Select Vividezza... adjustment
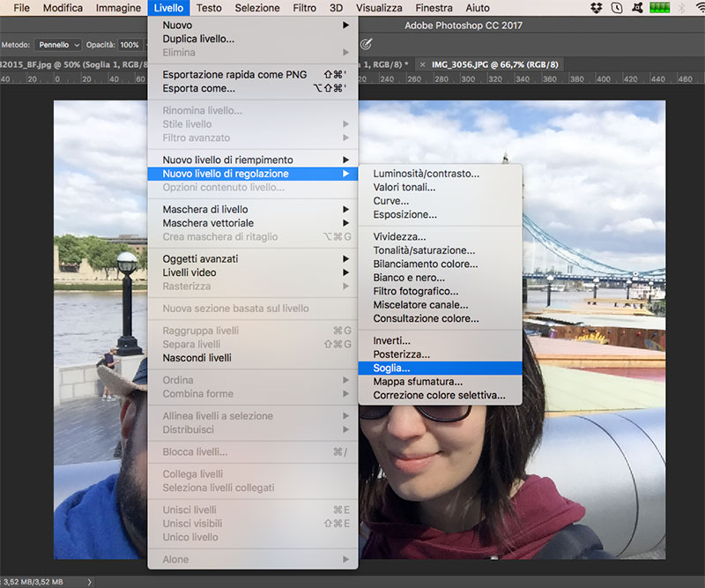 click(440, 236)
